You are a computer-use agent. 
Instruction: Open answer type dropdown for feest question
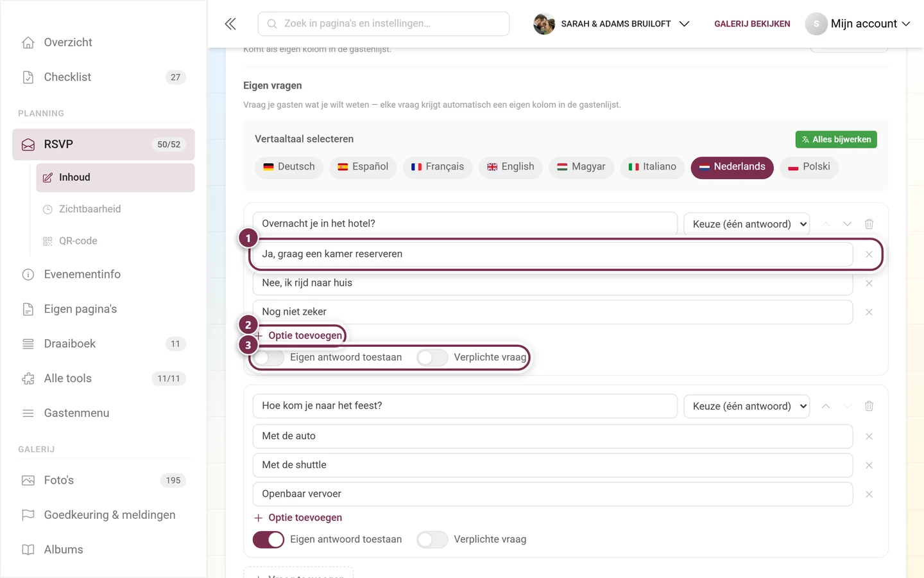(x=747, y=406)
